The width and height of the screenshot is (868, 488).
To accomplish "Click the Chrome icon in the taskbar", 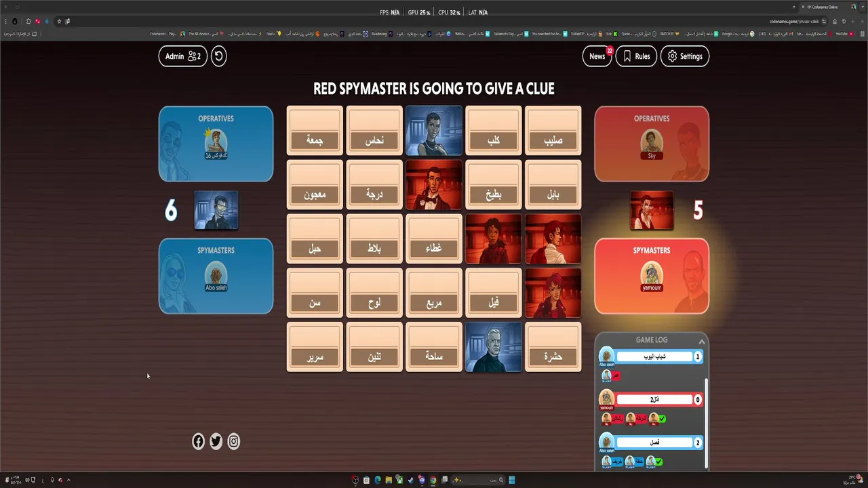I will pyautogui.click(x=433, y=481).
